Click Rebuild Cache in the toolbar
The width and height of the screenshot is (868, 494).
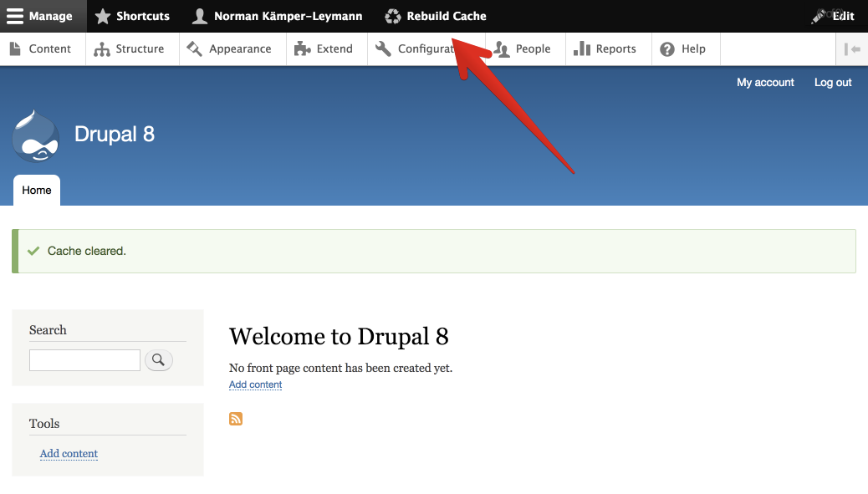(x=436, y=16)
